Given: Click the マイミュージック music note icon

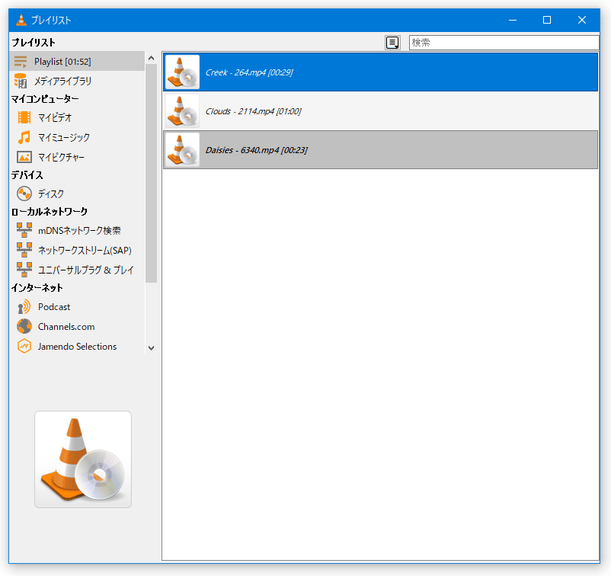Looking at the screenshot, I should coord(25,137).
